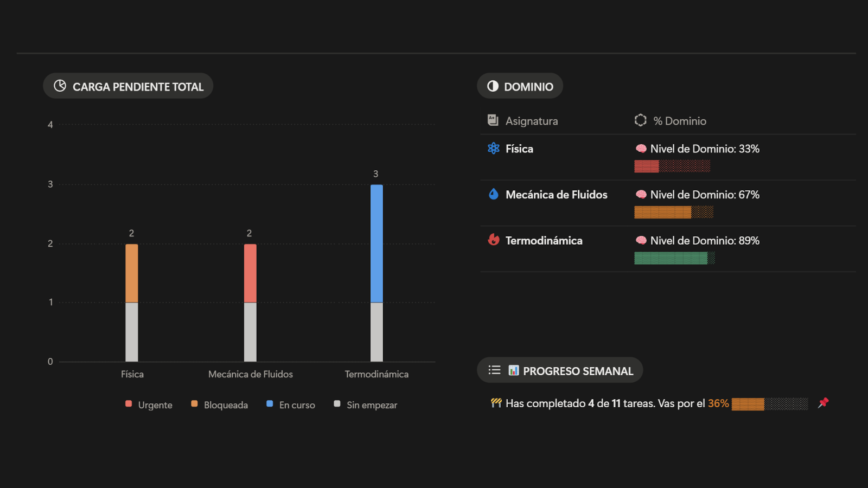Image resolution: width=868 pixels, height=488 pixels.
Task: Click the 'Nivel de Dominio: 89%' text
Action: (x=705, y=240)
